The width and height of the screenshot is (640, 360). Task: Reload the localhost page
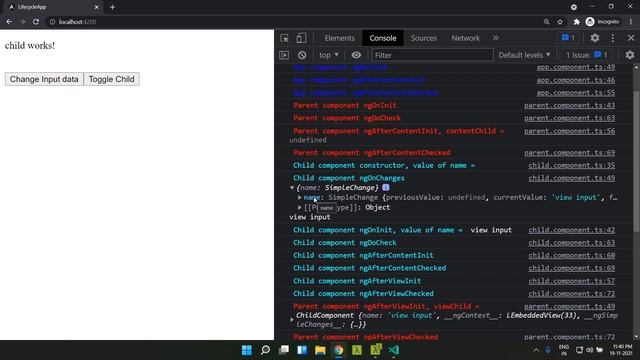tap(36, 22)
